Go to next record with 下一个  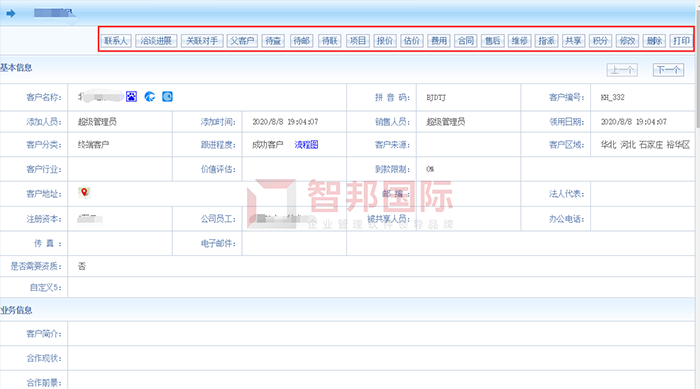668,70
